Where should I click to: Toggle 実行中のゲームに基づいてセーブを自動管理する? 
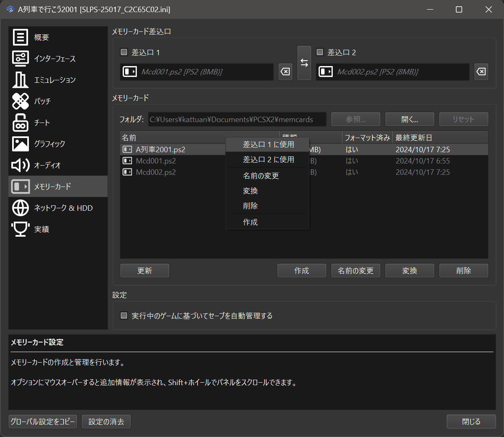[x=124, y=315]
